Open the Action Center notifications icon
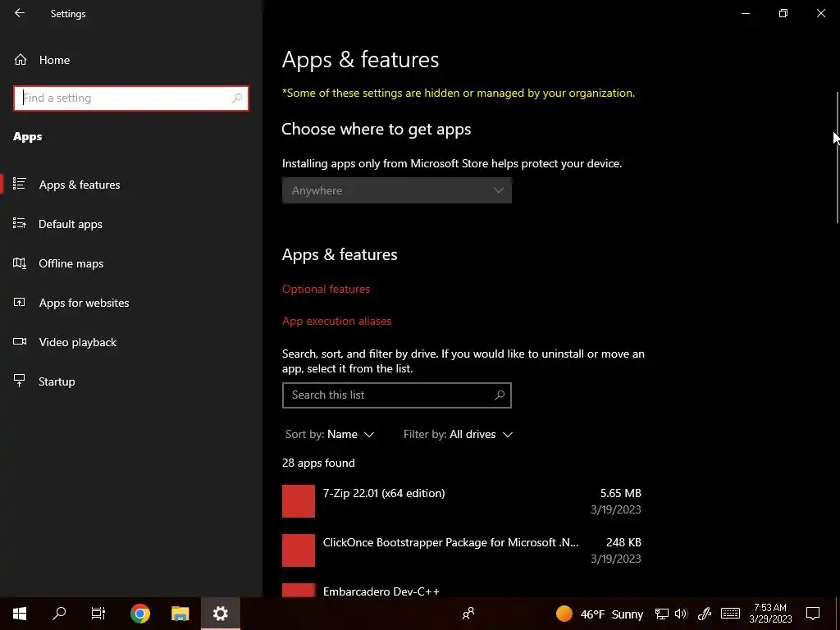The width and height of the screenshot is (840, 630). 813,614
